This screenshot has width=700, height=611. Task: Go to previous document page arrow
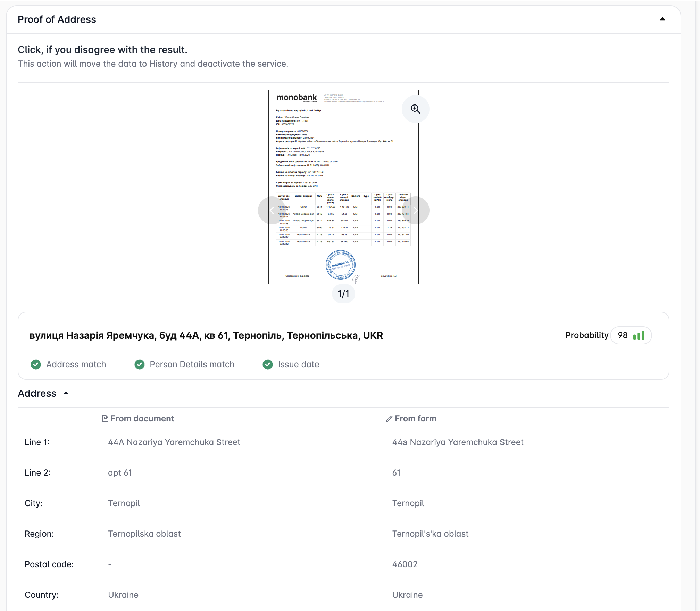(272, 210)
